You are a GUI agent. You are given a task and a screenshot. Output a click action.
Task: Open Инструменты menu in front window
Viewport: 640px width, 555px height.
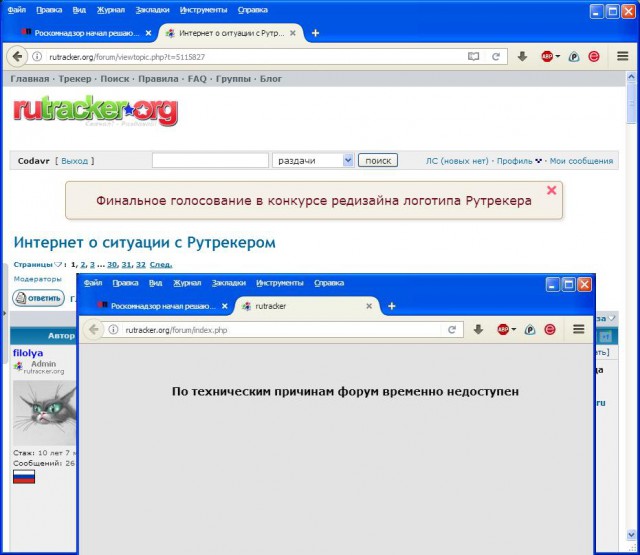point(280,283)
